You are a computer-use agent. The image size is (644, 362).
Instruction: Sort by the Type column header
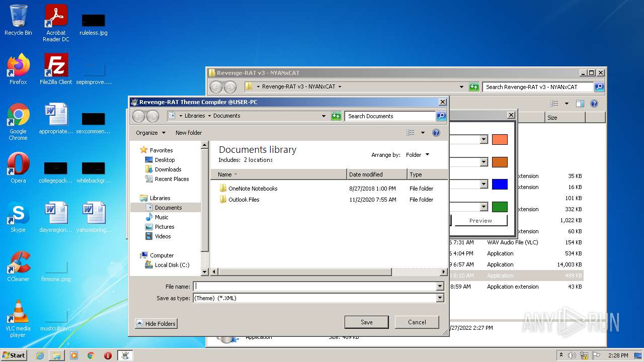click(x=427, y=174)
